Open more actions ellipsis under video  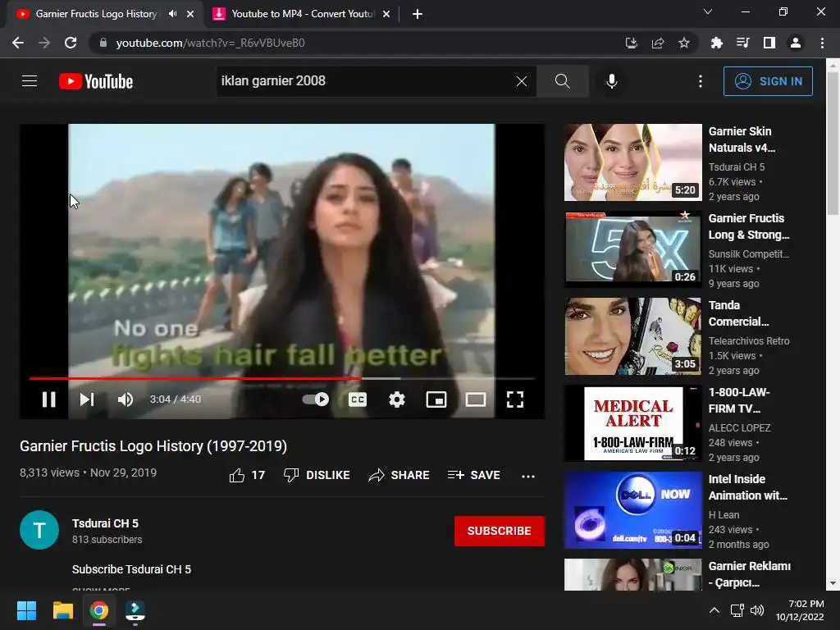(x=528, y=476)
